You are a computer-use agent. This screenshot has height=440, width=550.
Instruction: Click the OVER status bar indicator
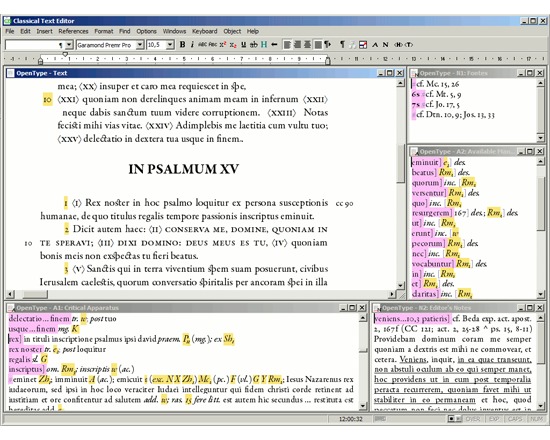click(x=472, y=419)
